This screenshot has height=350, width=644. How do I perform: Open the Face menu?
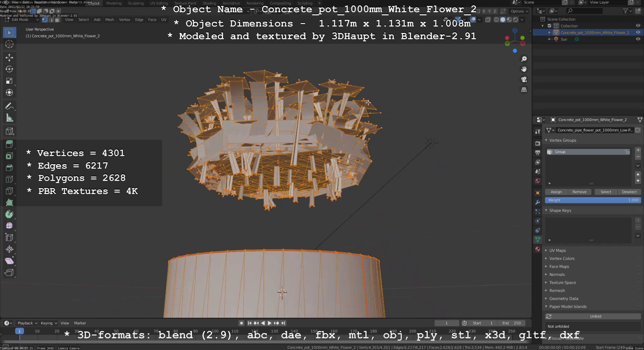[152, 19]
